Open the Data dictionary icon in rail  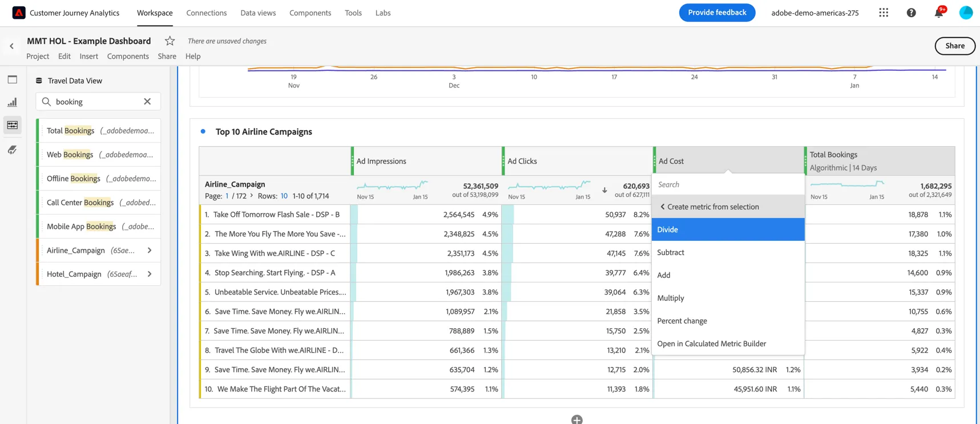point(13,150)
